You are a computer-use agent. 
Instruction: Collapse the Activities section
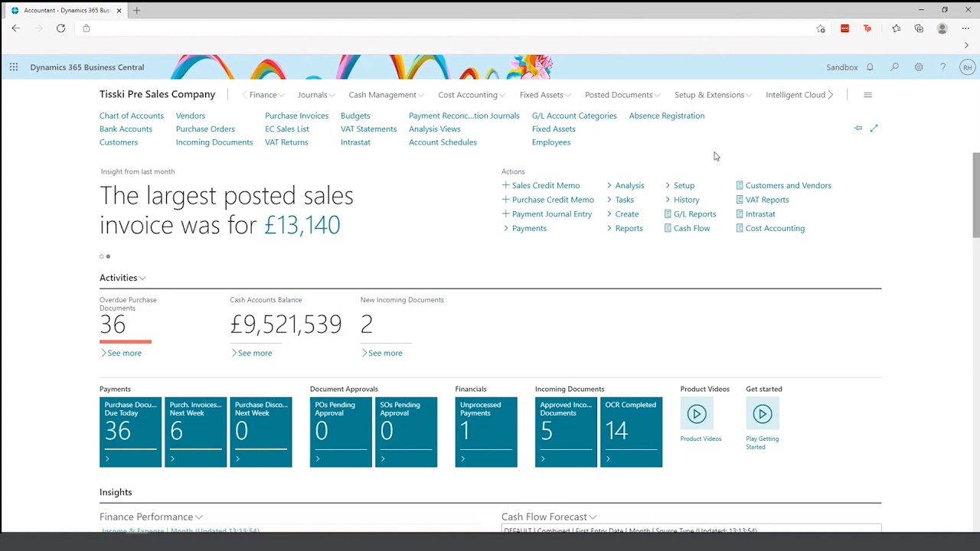pos(122,278)
